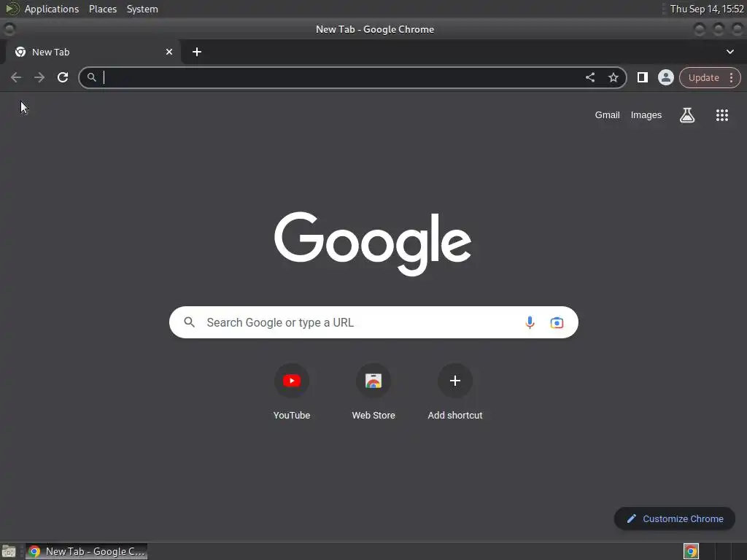Click the Chrome tray icon at bottom right
Screen dimensions: 747x560
tap(691, 551)
